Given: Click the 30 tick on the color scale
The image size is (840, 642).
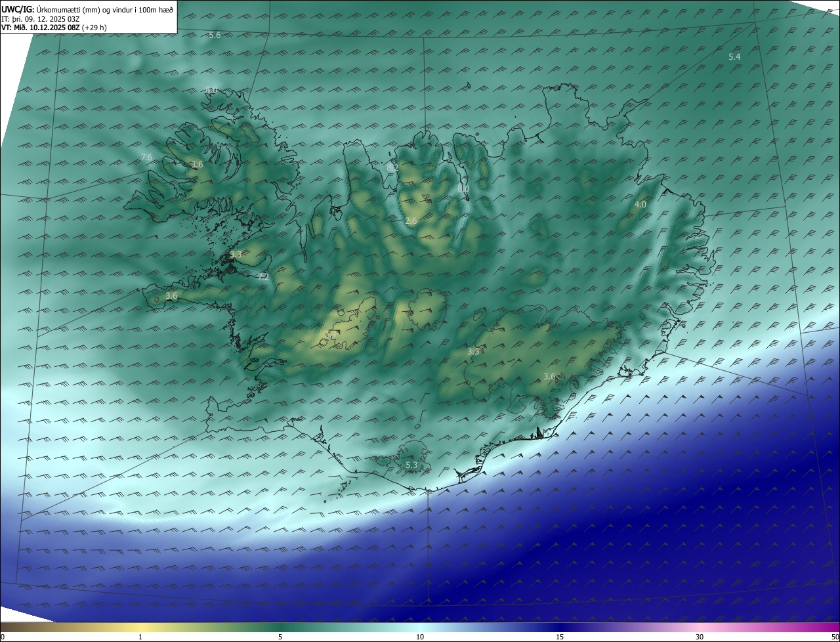Looking at the screenshot, I should coord(700,637).
